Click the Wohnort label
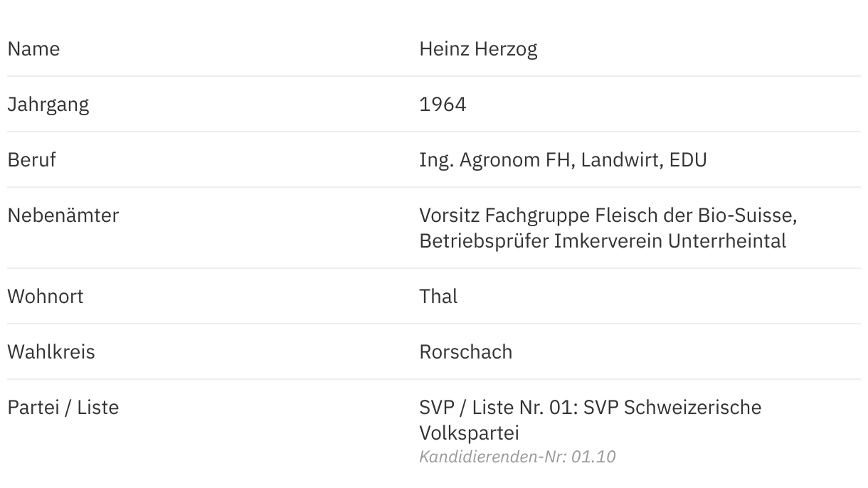Screen dimensions: 868x488 [46, 297]
